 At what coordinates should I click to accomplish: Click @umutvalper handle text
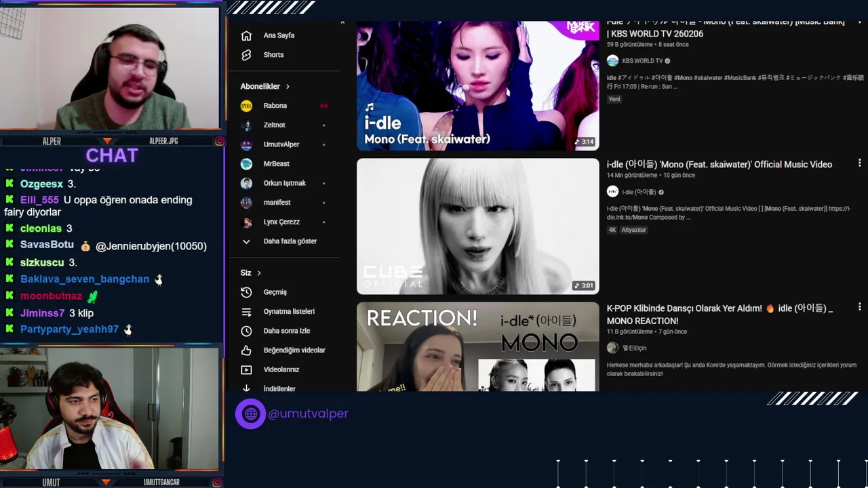pos(309,413)
